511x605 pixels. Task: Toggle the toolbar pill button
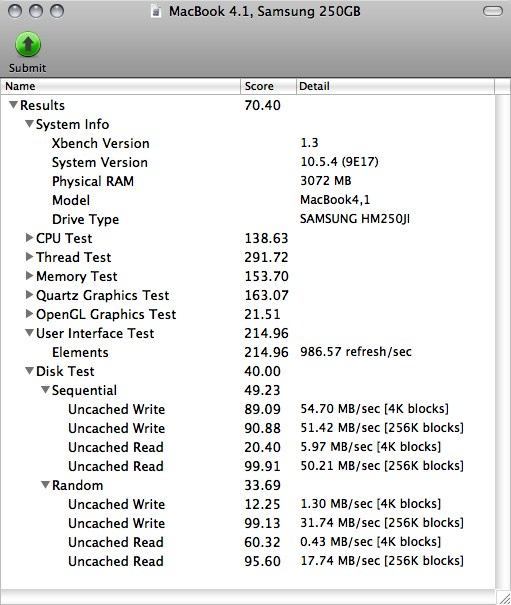493,11
